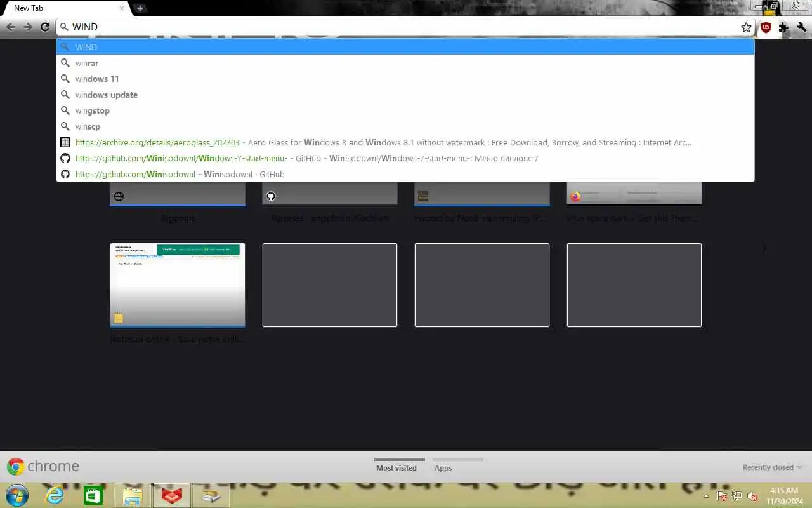Choose the windows 11 suggestion
Viewport: 812px width, 508px height.
coord(405,79)
